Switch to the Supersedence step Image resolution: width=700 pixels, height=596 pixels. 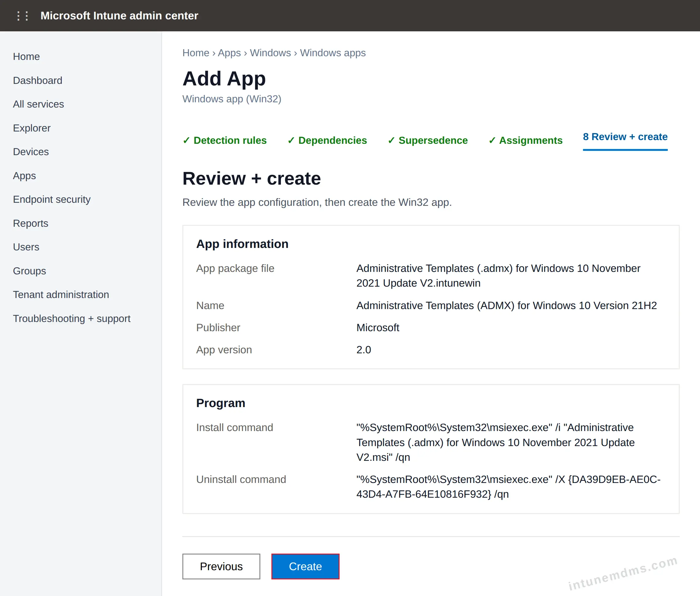point(428,140)
